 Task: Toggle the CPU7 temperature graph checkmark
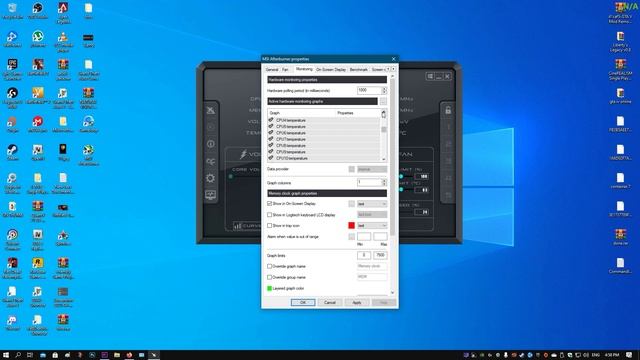click(271, 139)
